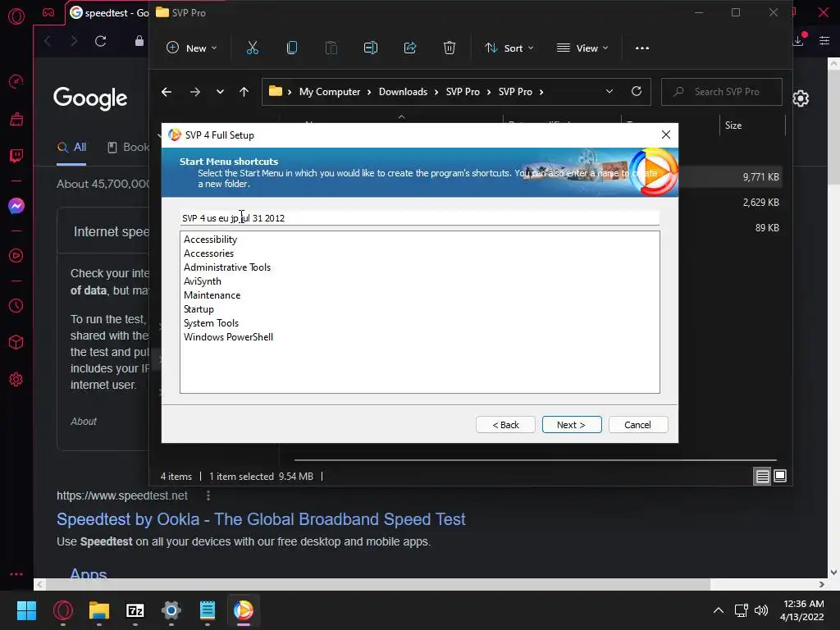840x630 pixels.
Task: Show hidden system tray icons
Action: [x=719, y=610]
